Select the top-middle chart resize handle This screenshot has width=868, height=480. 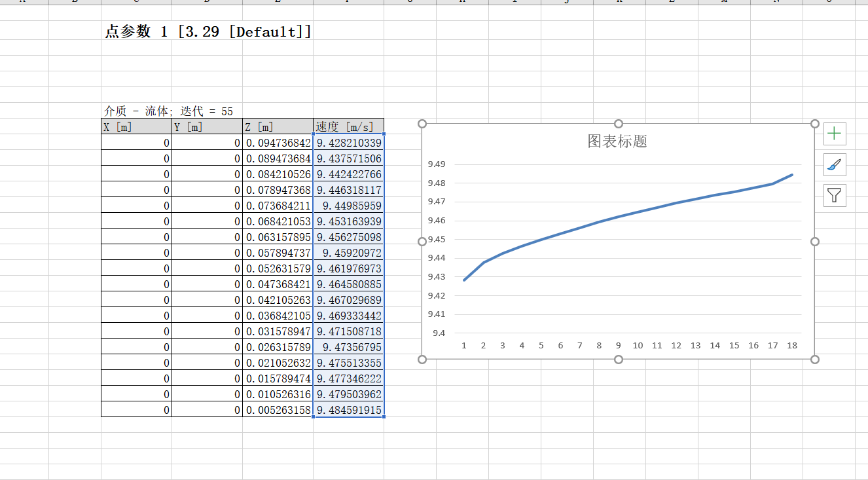point(619,124)
